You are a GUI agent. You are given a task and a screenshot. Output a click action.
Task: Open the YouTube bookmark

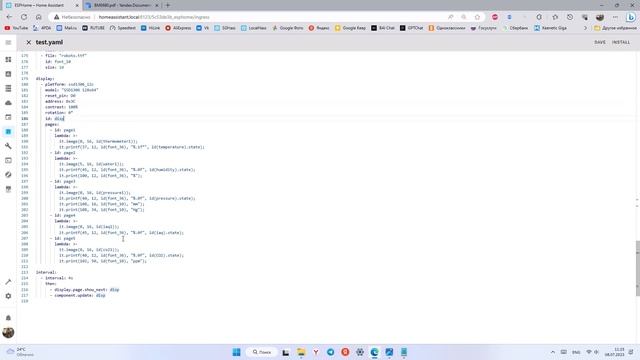click(16, 28)
